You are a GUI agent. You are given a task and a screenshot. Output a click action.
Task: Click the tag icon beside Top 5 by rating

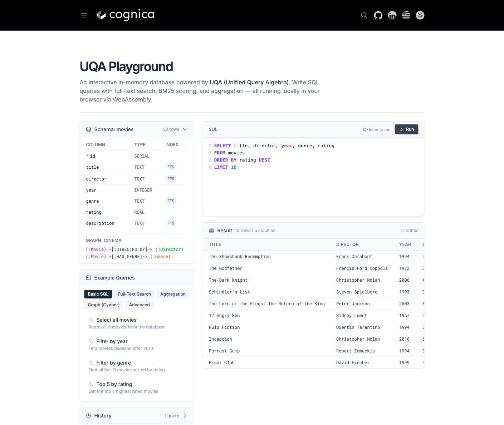[x=90, y=384]
